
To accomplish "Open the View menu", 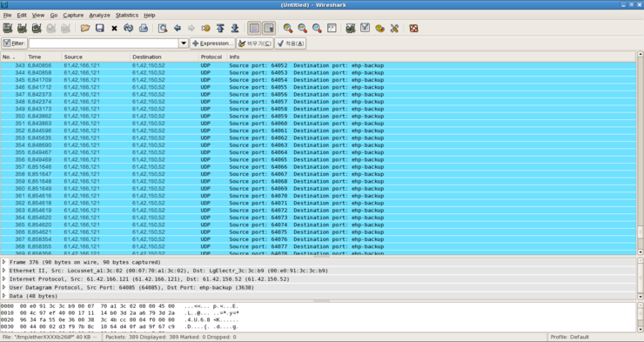I will (38, 15).
